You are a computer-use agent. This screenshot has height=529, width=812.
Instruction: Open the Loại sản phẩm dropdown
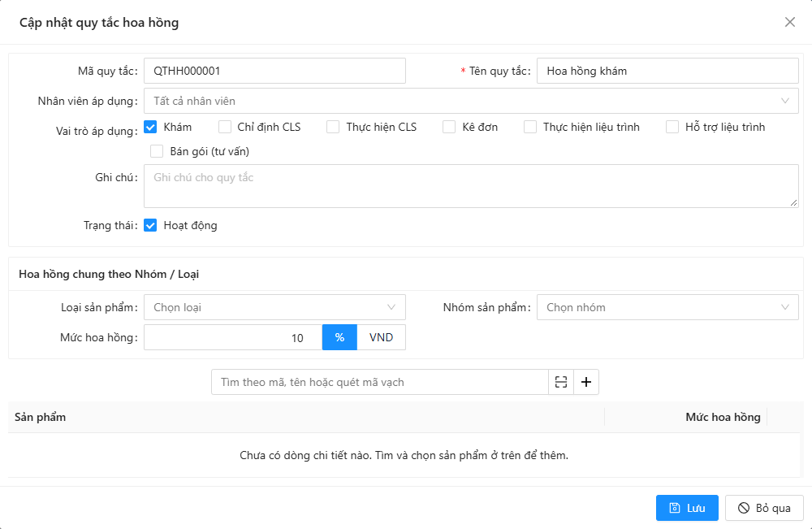coord(274,307)
